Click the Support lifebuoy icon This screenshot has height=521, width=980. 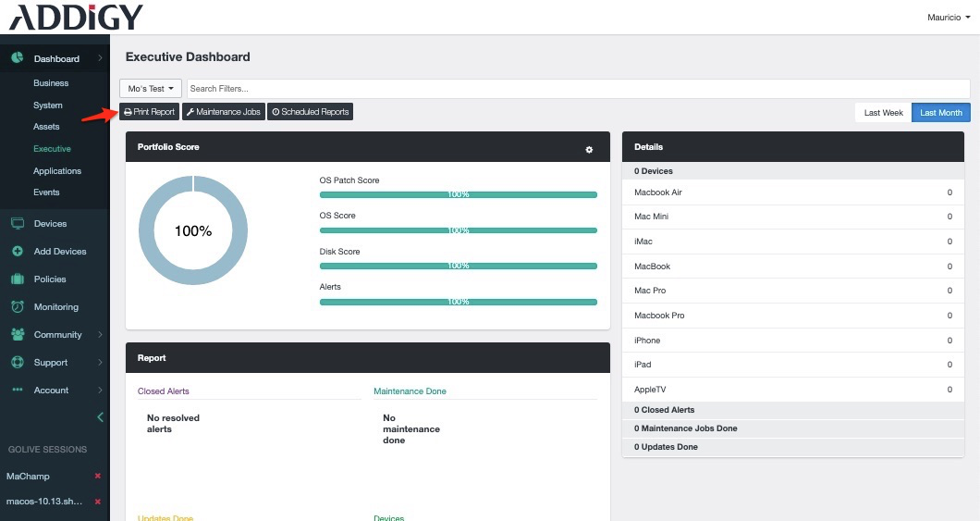point(18,362)
